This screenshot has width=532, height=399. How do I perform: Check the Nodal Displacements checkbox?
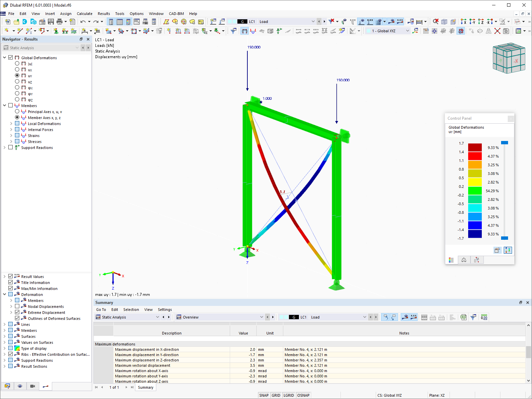tap(17, 306)
